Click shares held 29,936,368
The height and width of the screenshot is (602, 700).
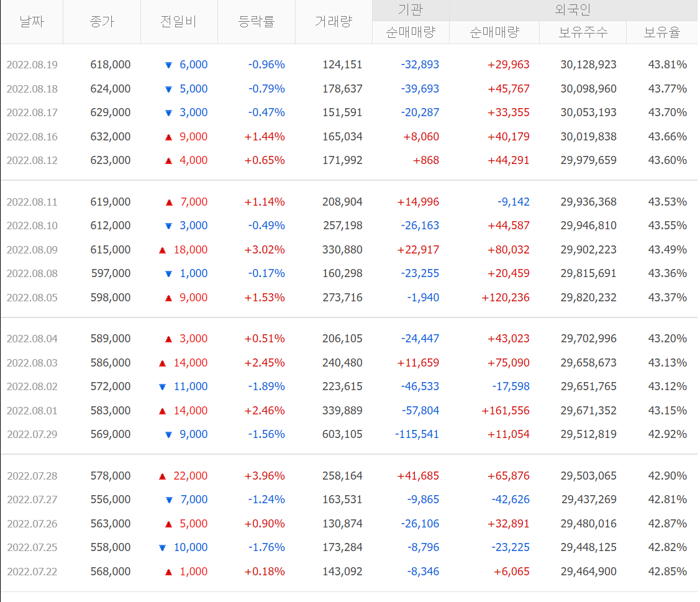click(x=588, y=202)
